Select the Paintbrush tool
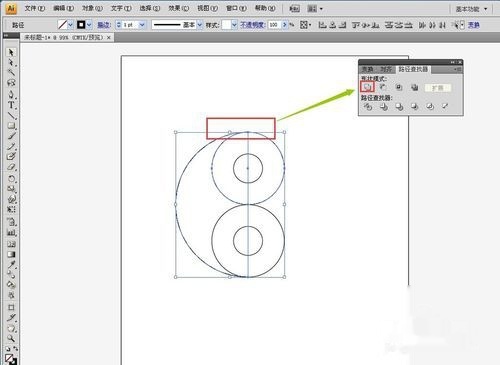The height and width of the screenshot is (365, 500). tap(11, 136)
